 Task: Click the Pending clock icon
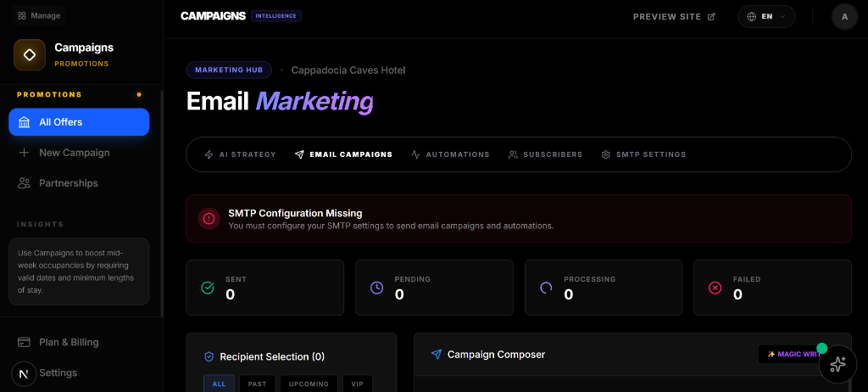coord(377,288)
